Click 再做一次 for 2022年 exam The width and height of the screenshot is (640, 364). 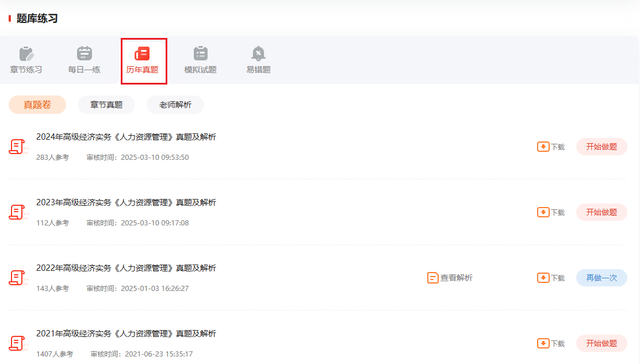pos(601,278)
